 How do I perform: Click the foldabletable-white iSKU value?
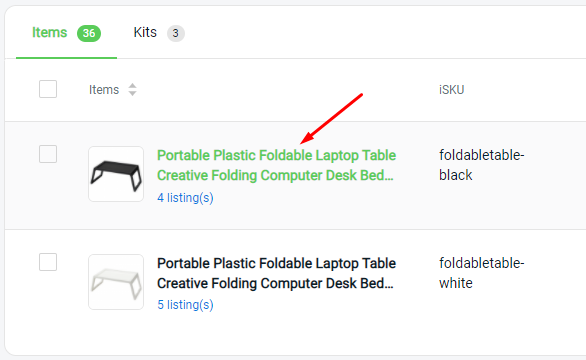pyautogui.click(x=481, y=273)
